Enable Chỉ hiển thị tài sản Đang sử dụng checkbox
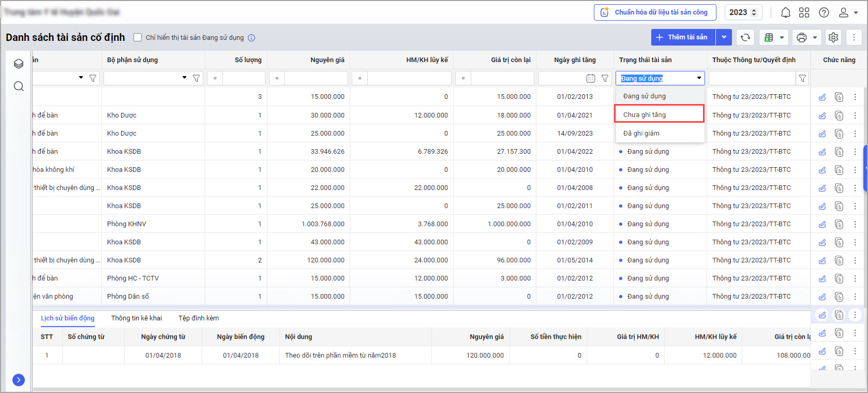Viewport: 868px width, 393px height. [138, 37]
